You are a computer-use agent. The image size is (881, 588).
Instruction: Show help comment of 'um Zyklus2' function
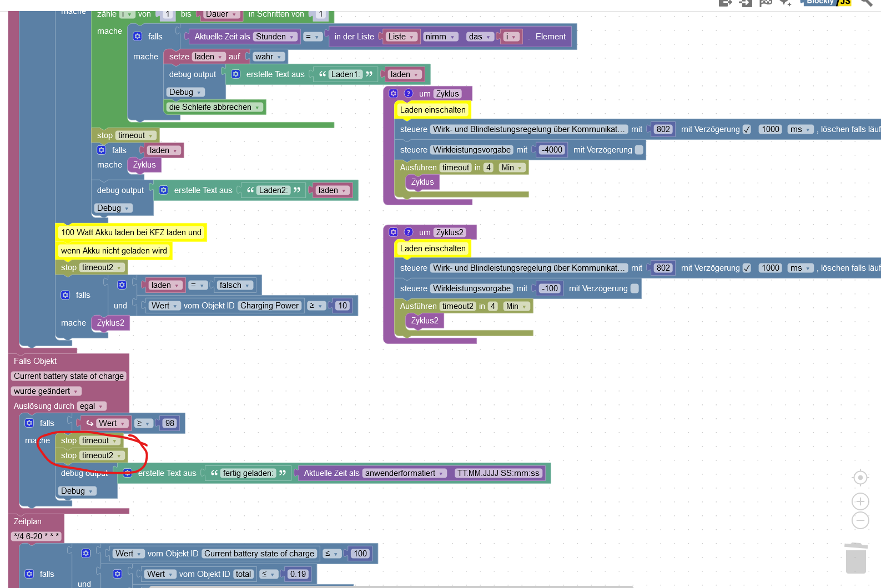408,232
